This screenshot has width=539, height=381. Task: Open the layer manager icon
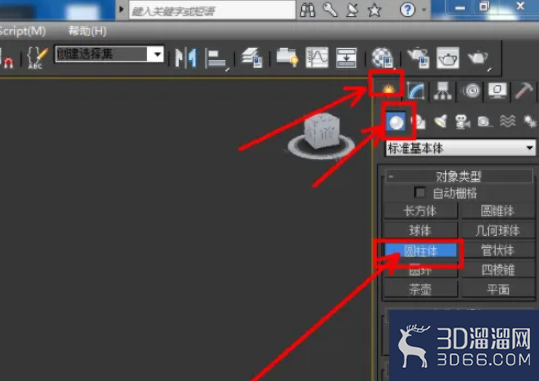[252, 57]
